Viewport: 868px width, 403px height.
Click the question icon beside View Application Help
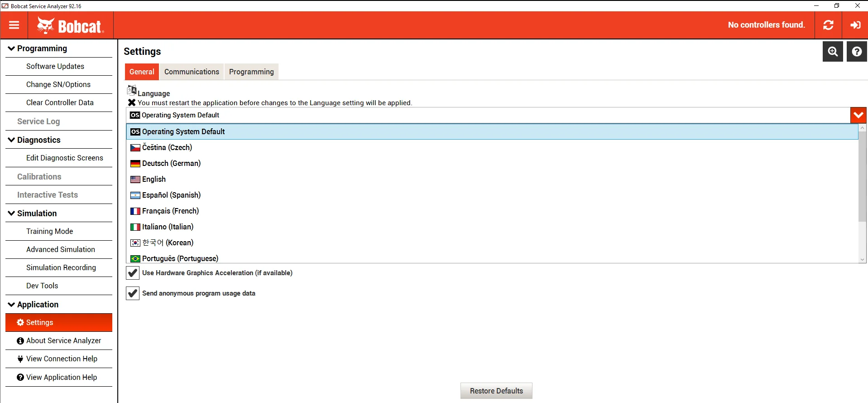(20, 377)
